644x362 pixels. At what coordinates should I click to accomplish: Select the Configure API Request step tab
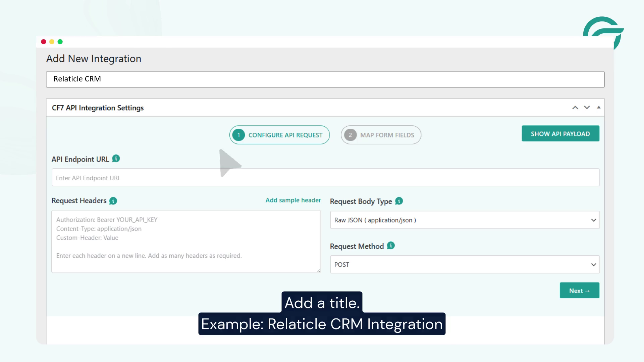[279, 135]
